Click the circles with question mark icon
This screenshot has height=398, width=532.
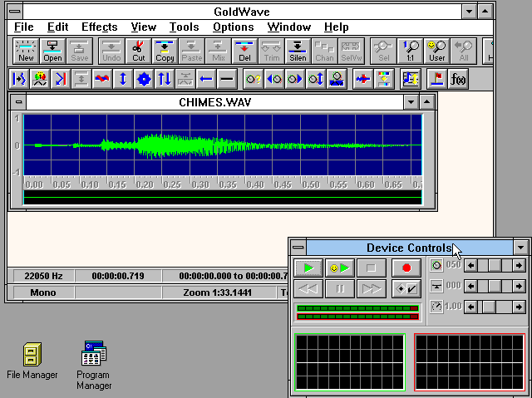coord(254,79)
